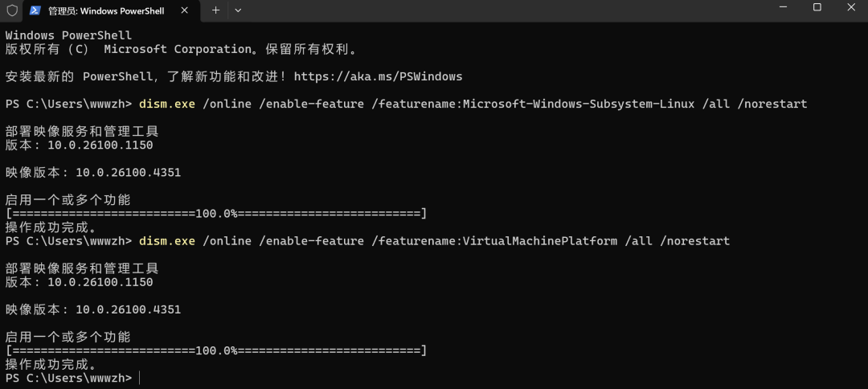
Task: Click the Microsoft Corporation copyright line
Action: point(181,49)
